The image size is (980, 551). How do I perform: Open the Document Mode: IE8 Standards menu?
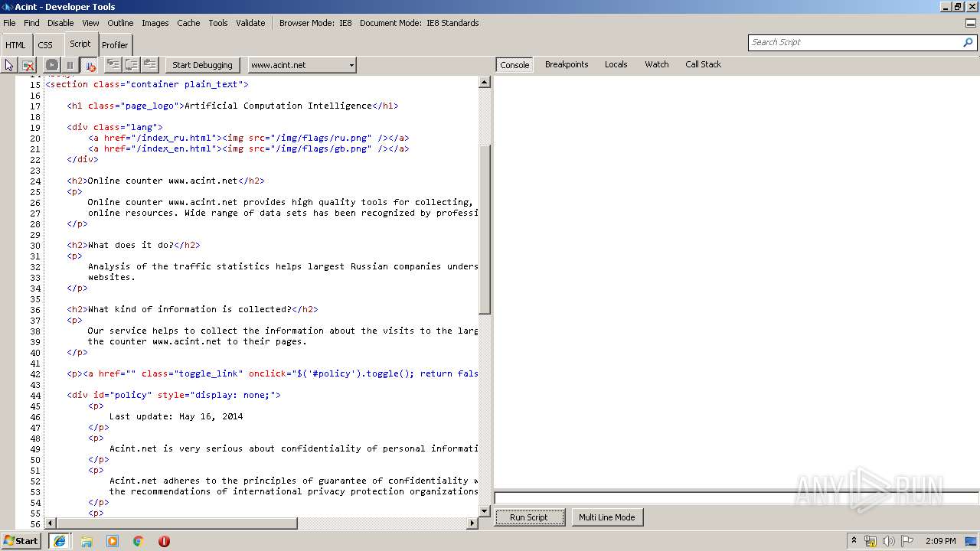(x=419, y=23)
